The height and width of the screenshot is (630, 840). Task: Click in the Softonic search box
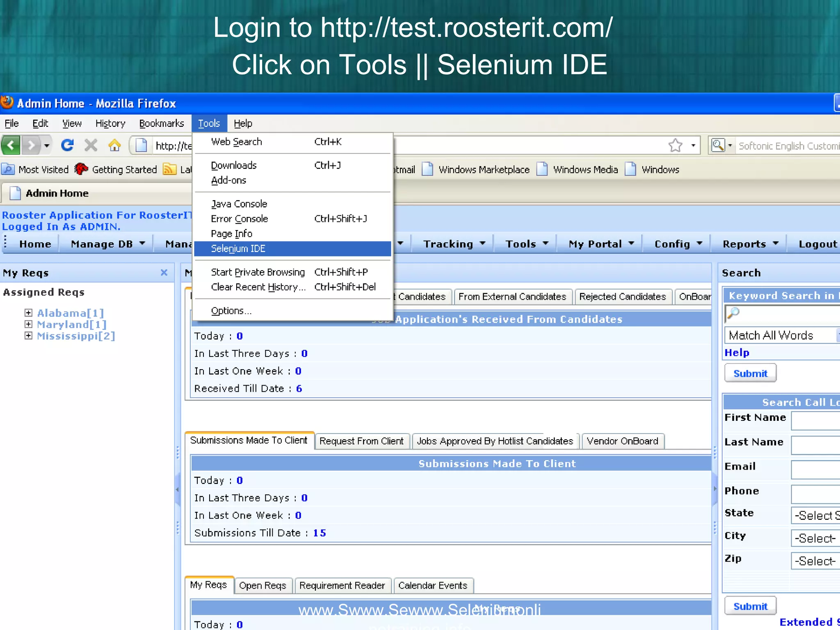click(788, 146)
